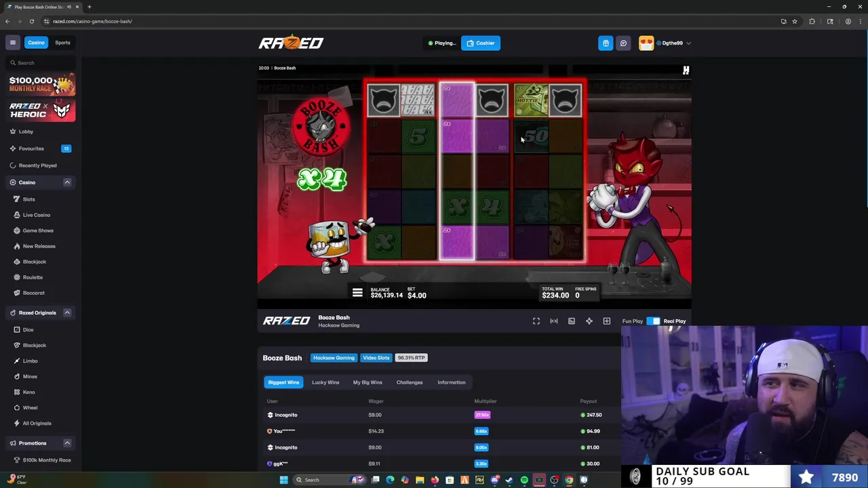Collapse the Razed Originals section
Screen dimensions: 868x488
[67, 312]
